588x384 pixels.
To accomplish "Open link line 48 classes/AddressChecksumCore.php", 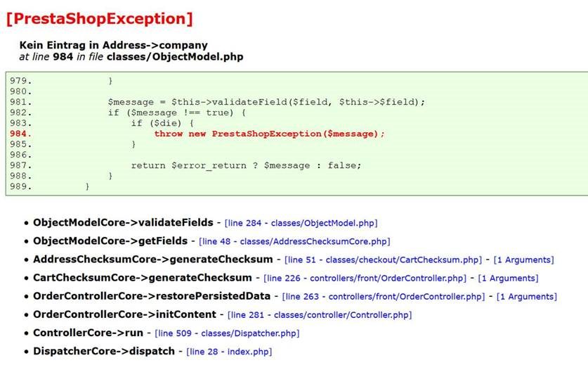I will tap(294, 241).
